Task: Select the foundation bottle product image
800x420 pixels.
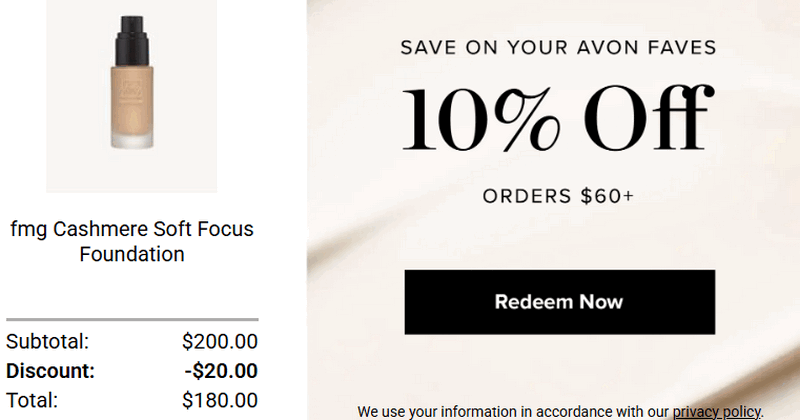Action: [131, 95]
